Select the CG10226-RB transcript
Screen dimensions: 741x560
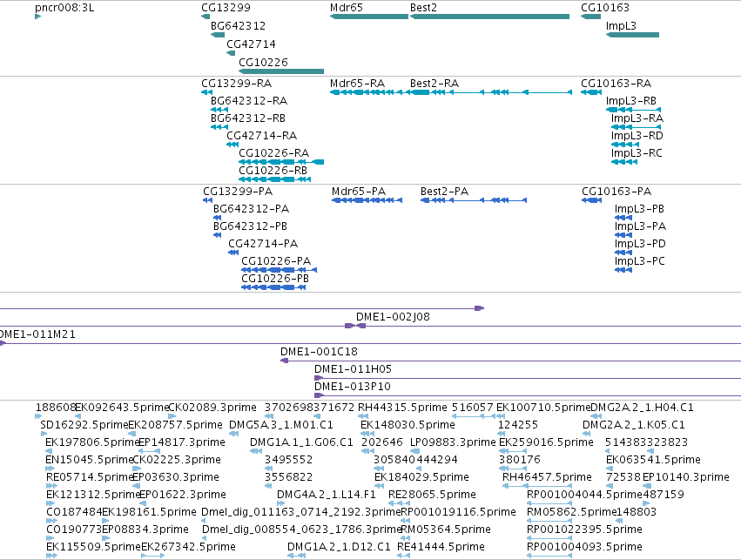click(274, 179)
